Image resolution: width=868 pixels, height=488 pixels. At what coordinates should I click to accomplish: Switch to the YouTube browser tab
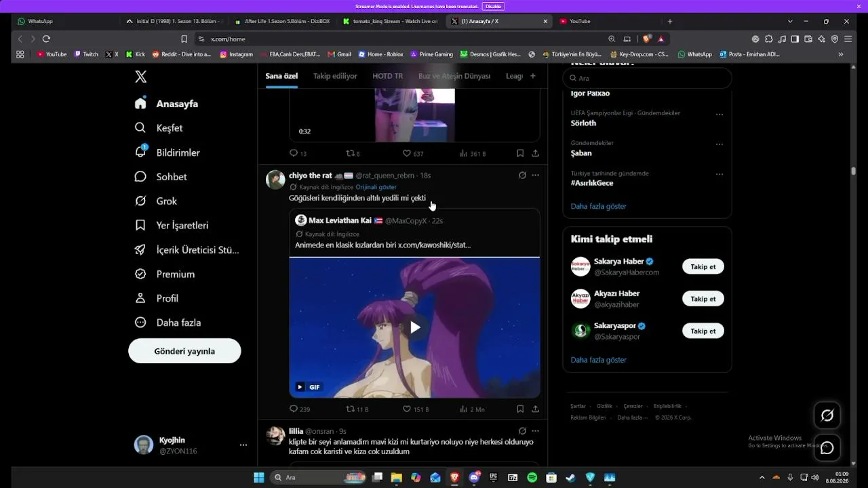607,22
